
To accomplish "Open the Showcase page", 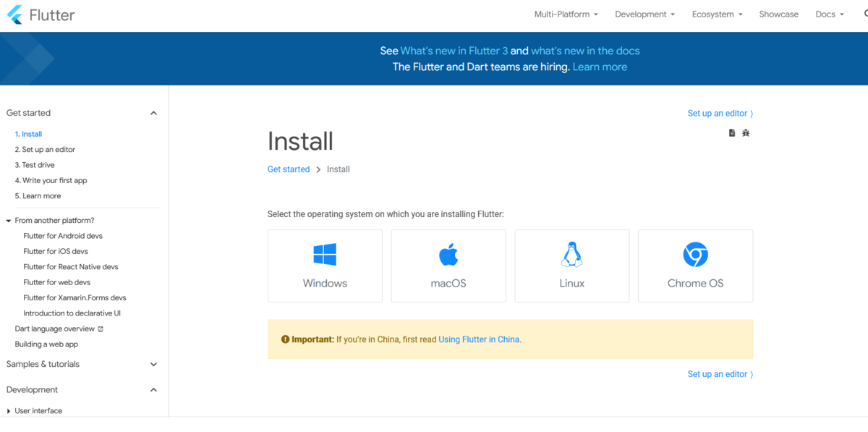I will 779,14.
